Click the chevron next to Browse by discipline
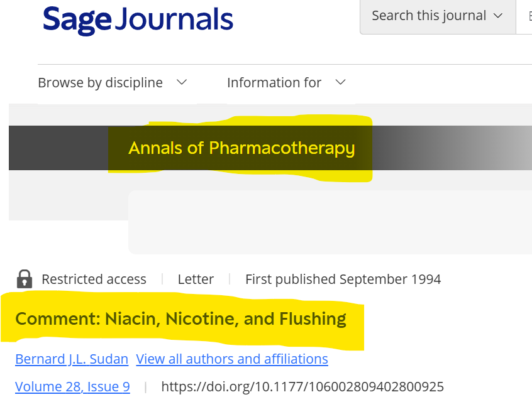Image resolution: width=532 pixels, height=402 pixels. click(x=182, y=82)
